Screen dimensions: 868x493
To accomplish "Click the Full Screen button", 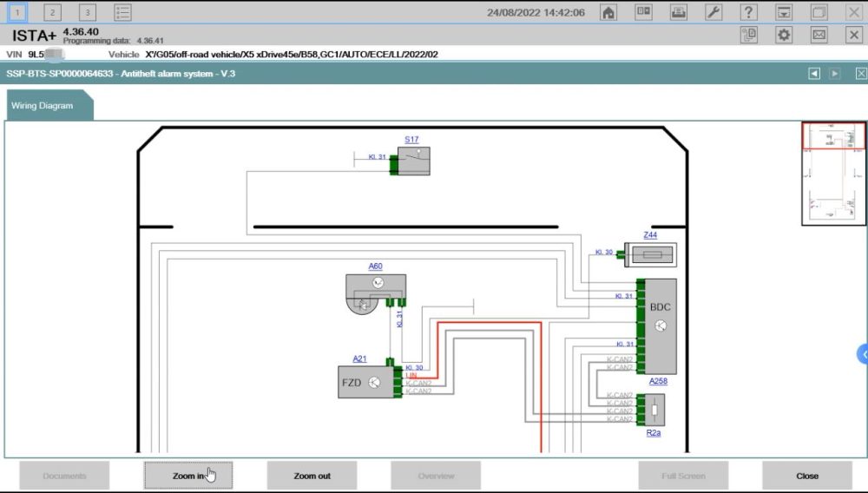I will click(x=683, y=476).
